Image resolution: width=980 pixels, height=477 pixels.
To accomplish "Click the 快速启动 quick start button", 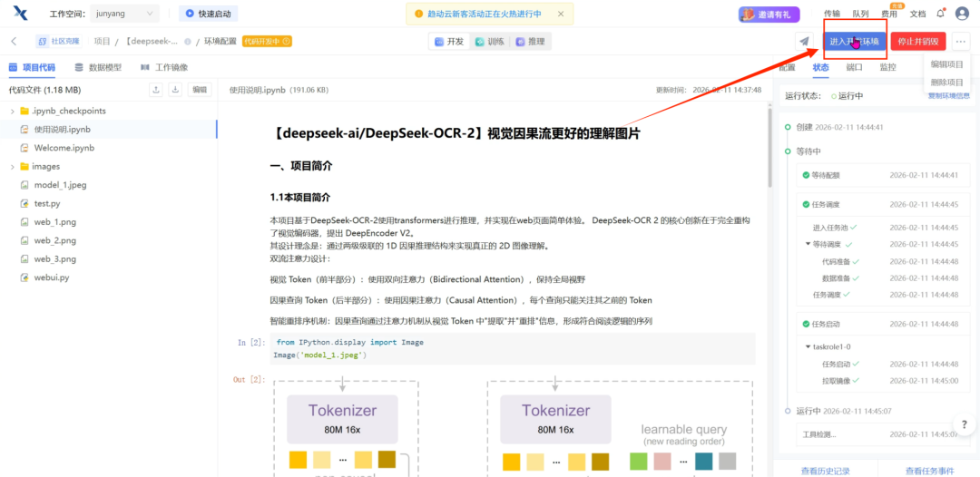I will [x=208, y=13].
